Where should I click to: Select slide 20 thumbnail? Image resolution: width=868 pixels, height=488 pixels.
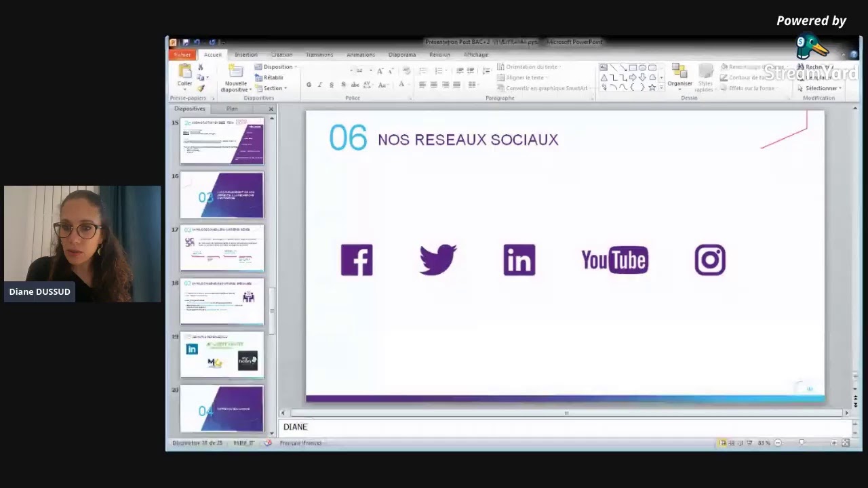(222, 409)
